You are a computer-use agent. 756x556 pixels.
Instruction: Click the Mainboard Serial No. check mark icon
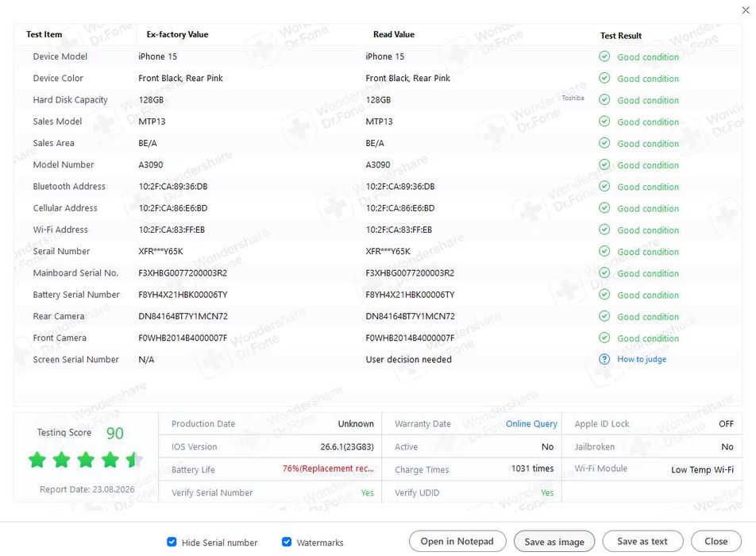pyautogui.click(x=604, y=273)
